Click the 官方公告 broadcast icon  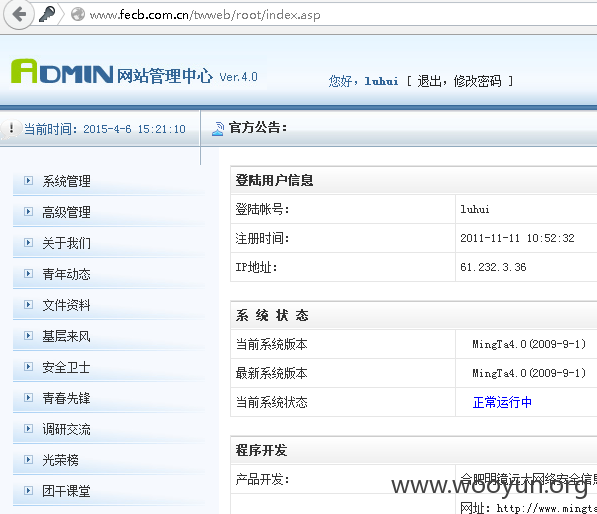tap(218, 129)
